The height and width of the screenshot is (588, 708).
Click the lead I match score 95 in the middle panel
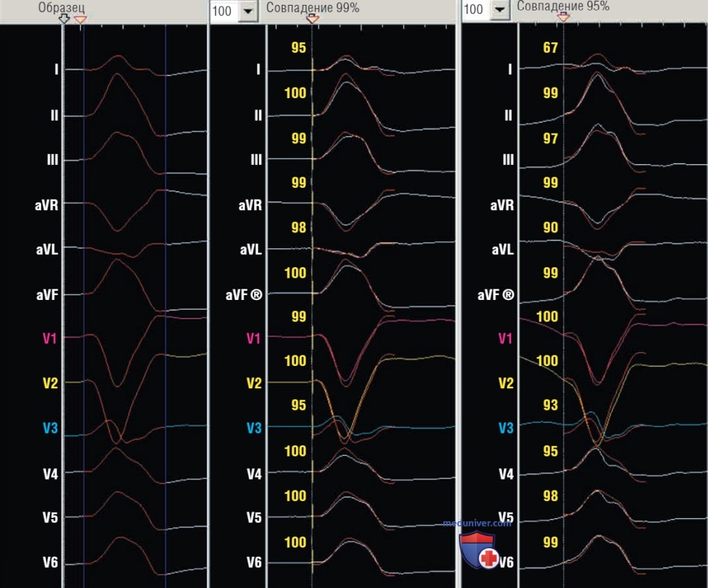pos(299,47)
